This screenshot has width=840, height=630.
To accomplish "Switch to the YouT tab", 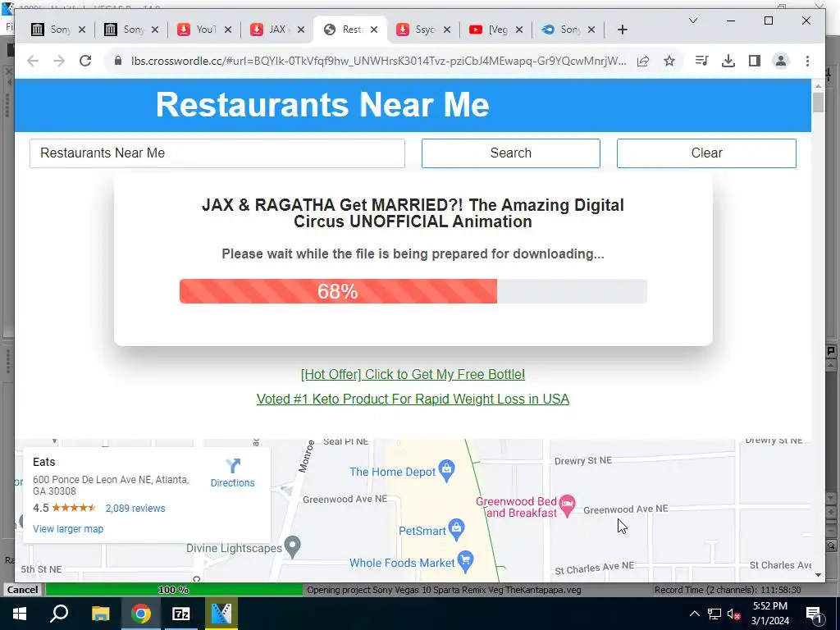I will (197, 30).
